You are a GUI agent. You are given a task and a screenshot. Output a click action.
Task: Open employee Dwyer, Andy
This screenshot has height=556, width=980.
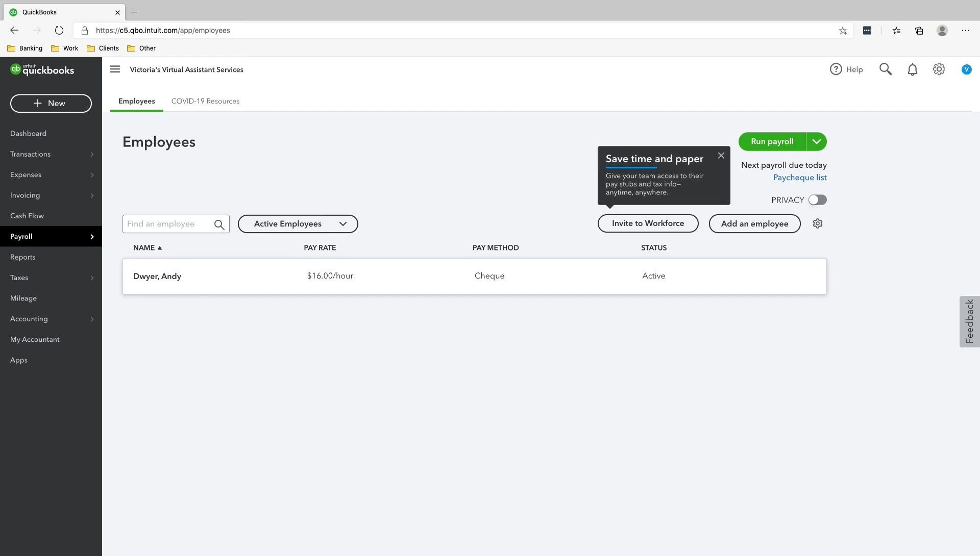pyautogui.click(x=157, y=276)
